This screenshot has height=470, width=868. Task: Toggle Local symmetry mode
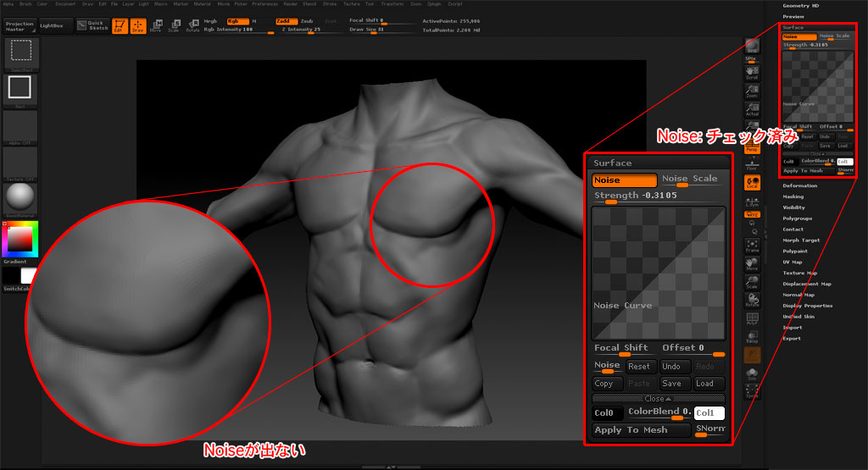coord(752,182)
